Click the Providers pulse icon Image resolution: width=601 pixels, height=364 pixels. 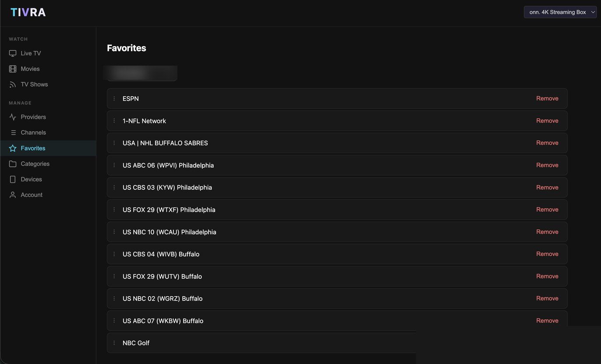coord(13,117)
